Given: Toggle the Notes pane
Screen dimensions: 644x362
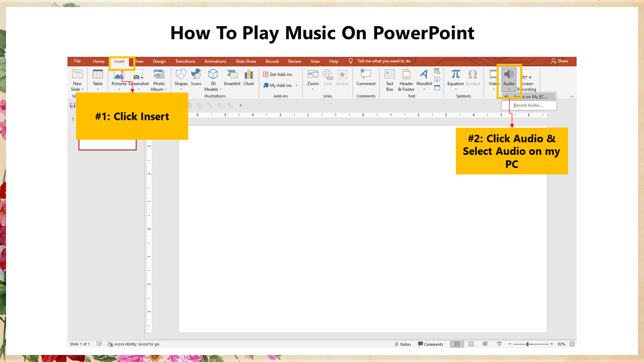Looking at the screenshot, I should (x=403, y=344).
